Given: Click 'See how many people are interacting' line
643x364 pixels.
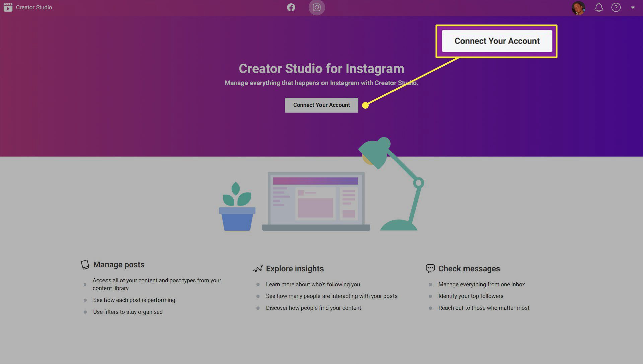Looking at the screenshot, I should tap(332, 296).
